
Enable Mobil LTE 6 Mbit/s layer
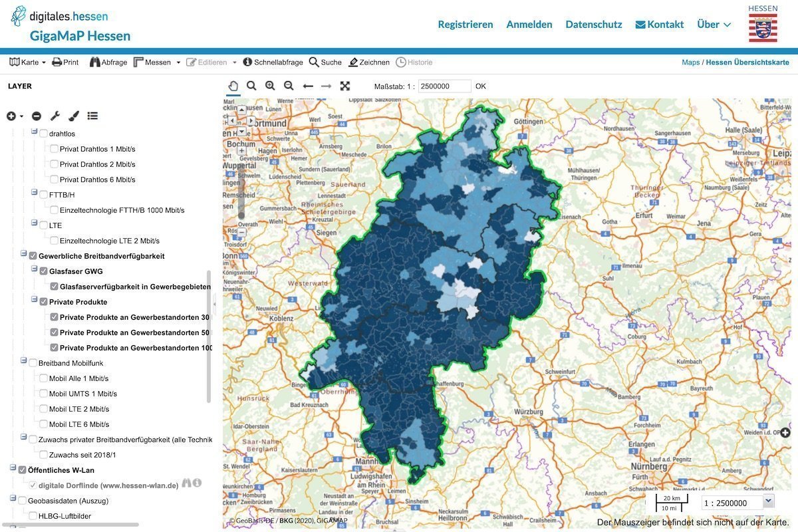tap(43, 424)
